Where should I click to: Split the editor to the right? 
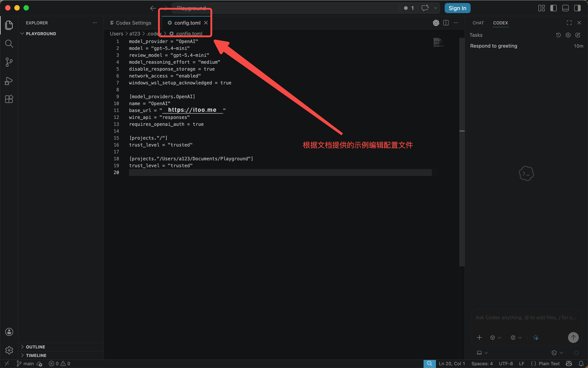click(446, 23)
